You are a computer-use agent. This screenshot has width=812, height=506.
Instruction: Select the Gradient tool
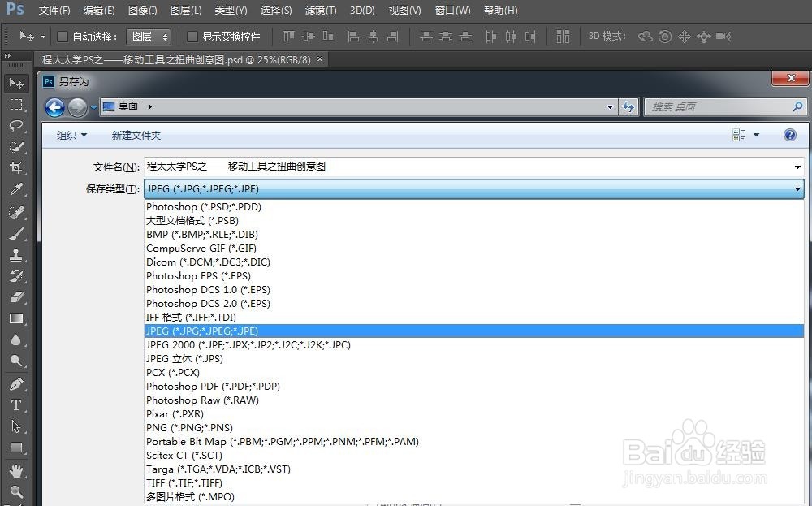16,318
